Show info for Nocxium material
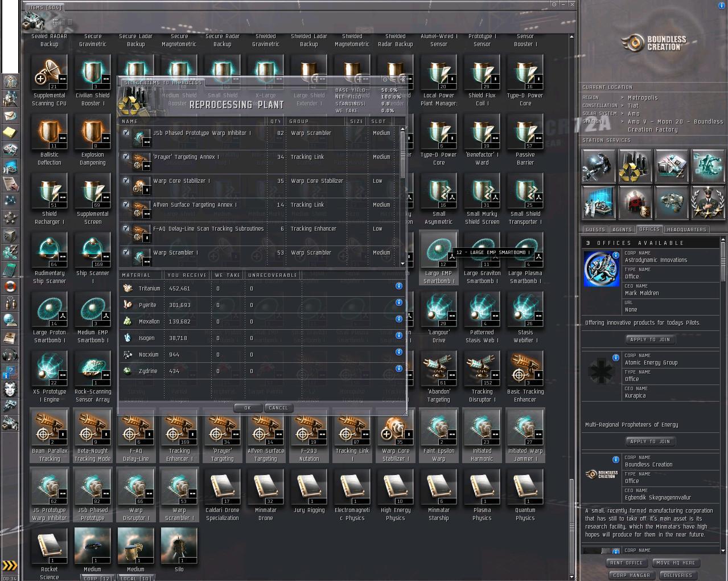 coord(399,352)
